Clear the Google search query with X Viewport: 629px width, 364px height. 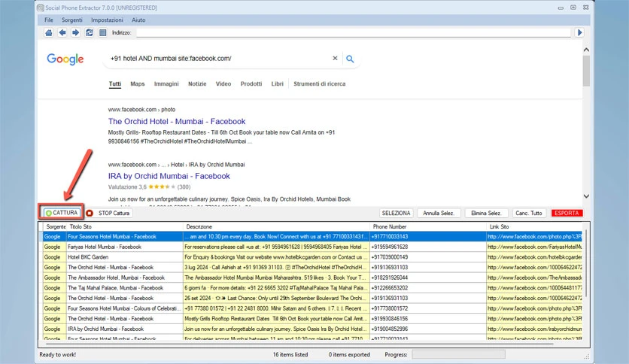[335, 58]
